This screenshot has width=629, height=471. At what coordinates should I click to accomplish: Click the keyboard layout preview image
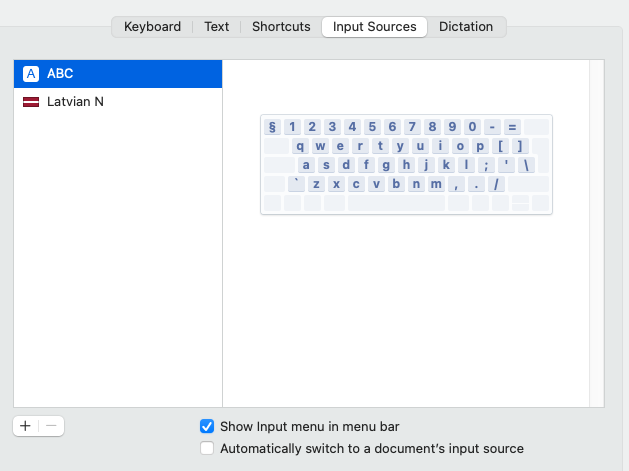click(406, 164)
